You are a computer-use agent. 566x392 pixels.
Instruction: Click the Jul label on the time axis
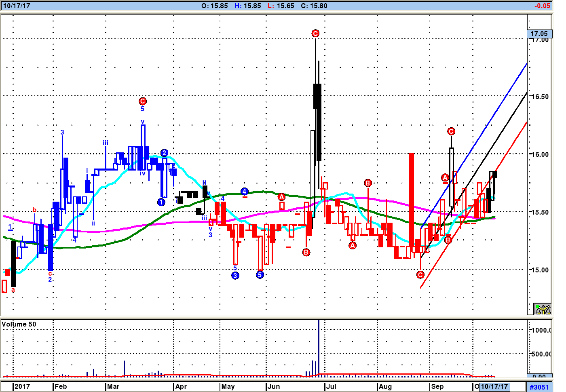pos(331,386)
